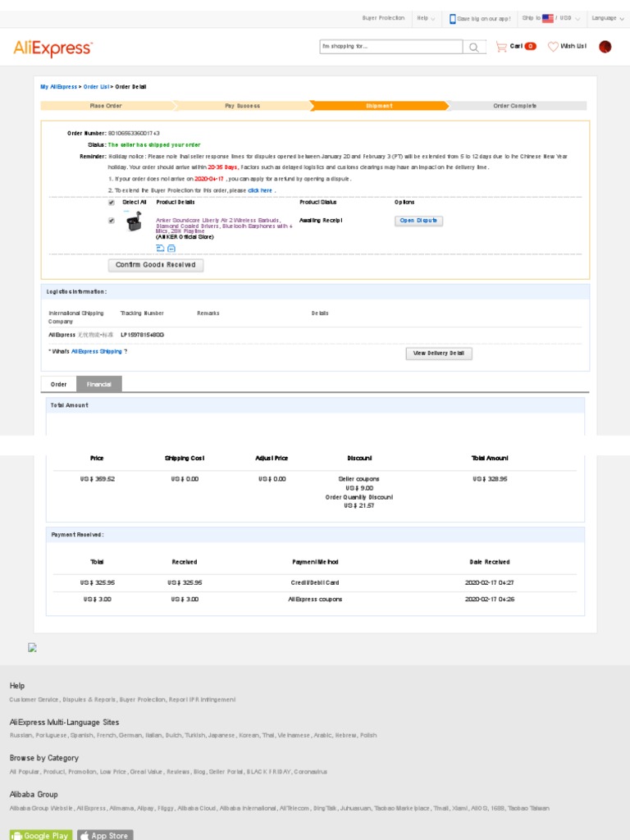Click the price US $359.52

coord(97,479)
